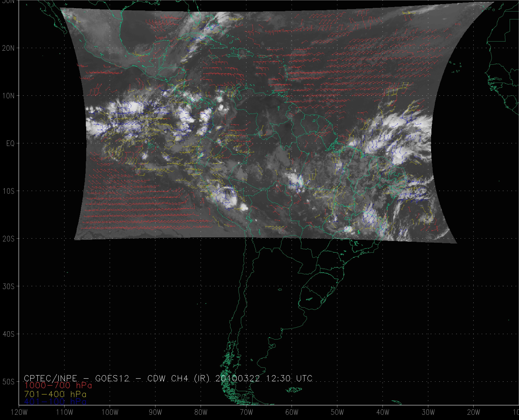Image resolution: width=519 pixels, height=420 pixels.
Task: Click the EQ equator latitude label
Action: coord(10,144)
